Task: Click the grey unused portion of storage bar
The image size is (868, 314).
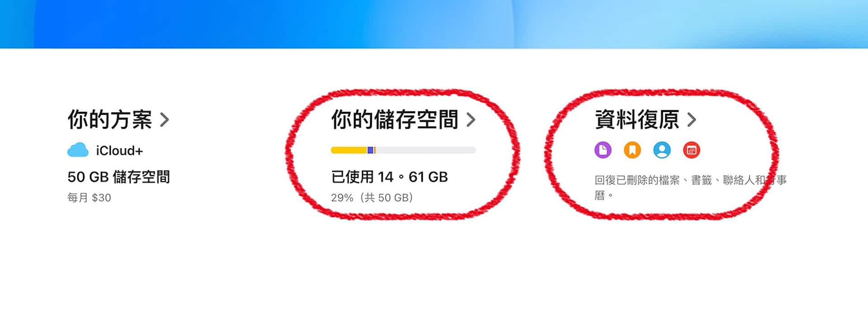Action: pos(426,150)
